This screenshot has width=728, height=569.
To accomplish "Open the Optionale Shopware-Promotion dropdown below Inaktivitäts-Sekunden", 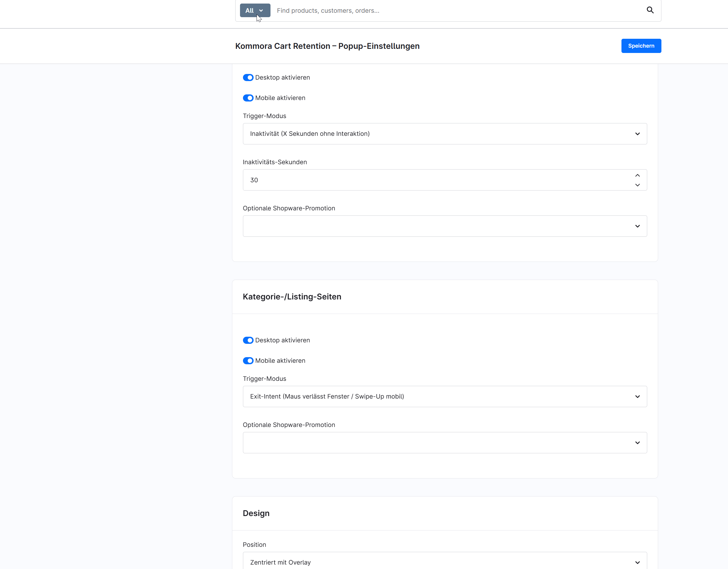I will tap(445, 226).
